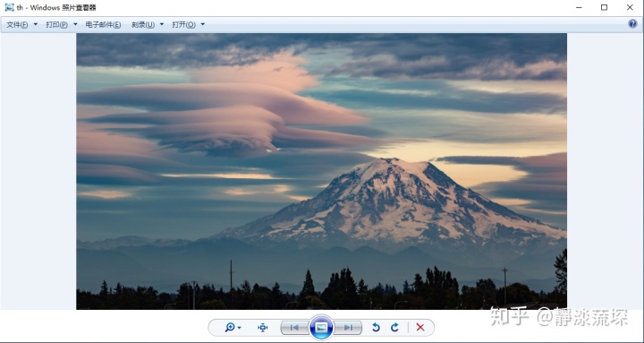Click the displayed mountain photo
Image resolution: width=644 pixels, height=343 pixels.
point(321,171)
